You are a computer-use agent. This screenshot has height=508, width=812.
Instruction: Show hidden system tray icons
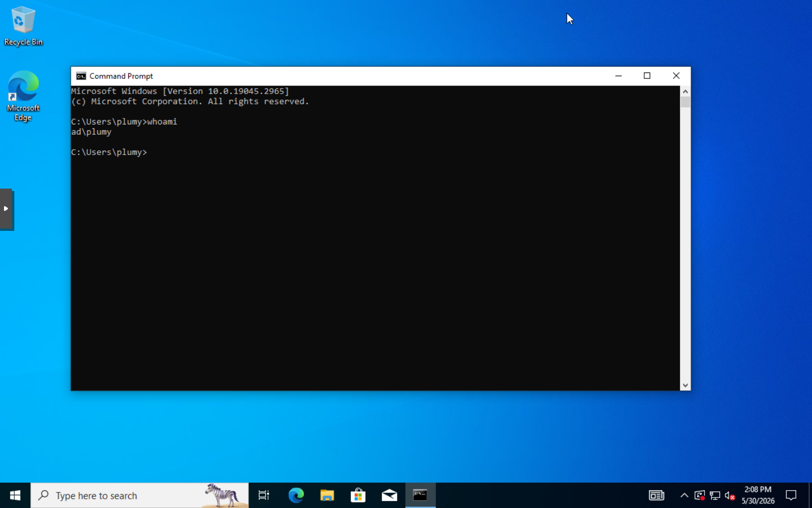[x=684, y=495]
